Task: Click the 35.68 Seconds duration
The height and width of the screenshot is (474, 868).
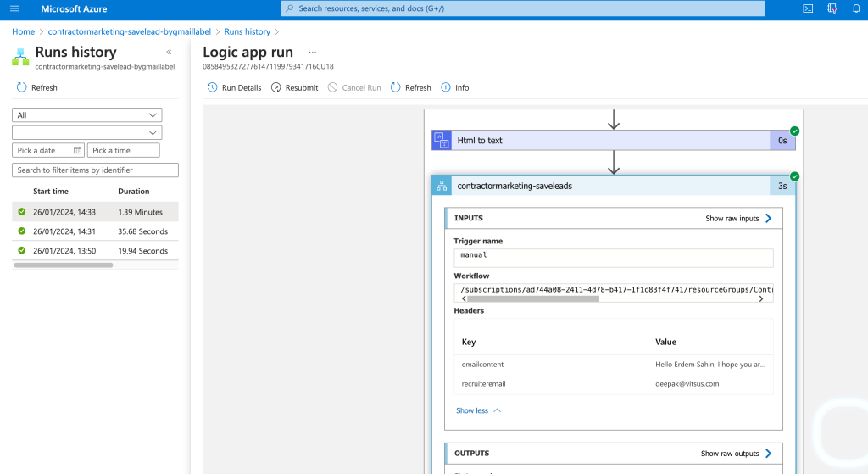Action: pyautogui.click(x=142, y=231)
